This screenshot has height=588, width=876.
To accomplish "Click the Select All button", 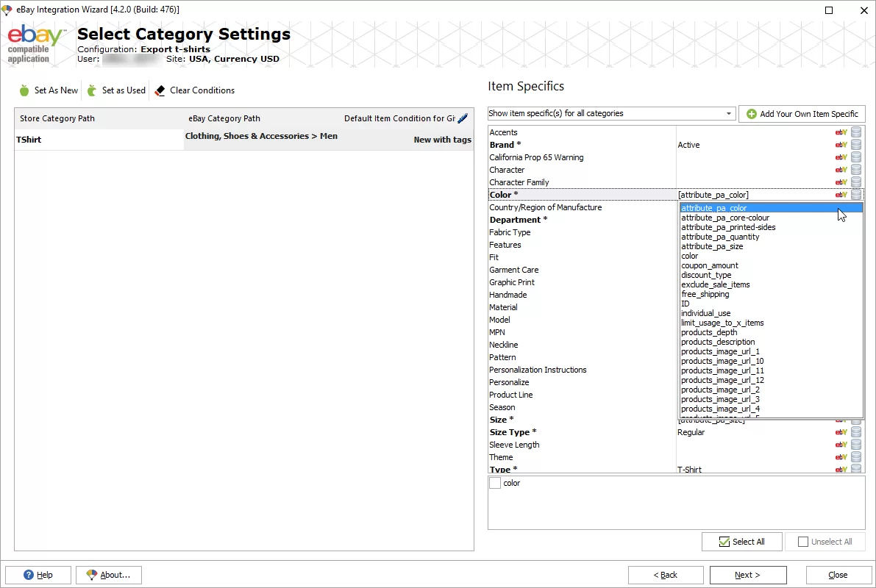I will 741,542.
